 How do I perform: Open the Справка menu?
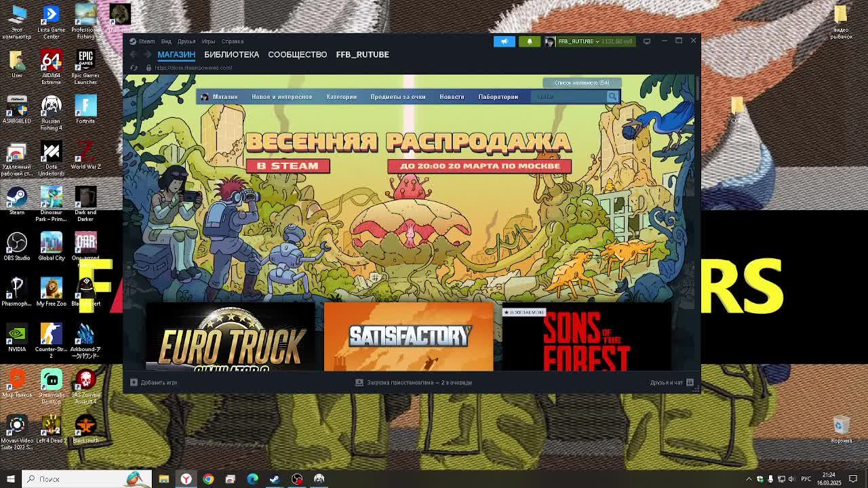(233, 41)
